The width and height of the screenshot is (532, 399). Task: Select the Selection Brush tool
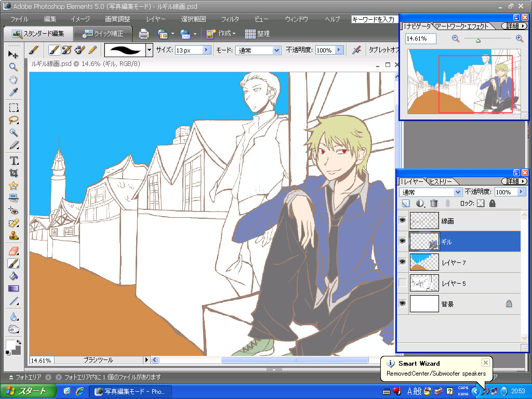tap(13, 145)
